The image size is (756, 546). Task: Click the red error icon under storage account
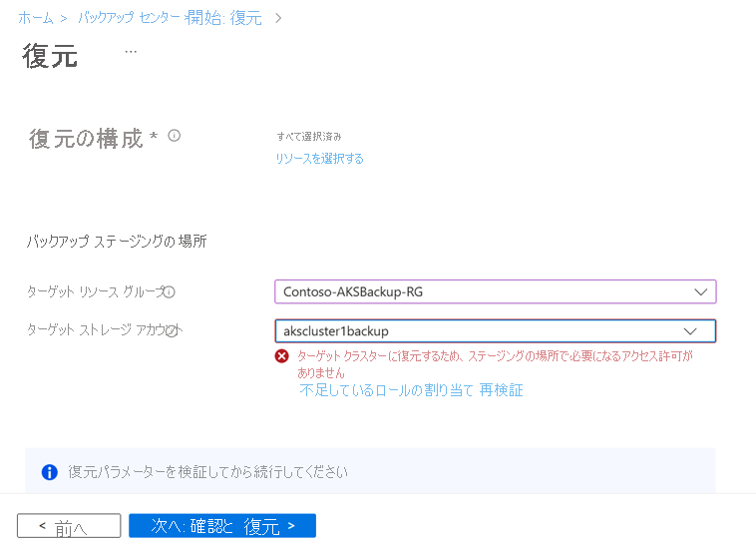[x=281, y=356]
